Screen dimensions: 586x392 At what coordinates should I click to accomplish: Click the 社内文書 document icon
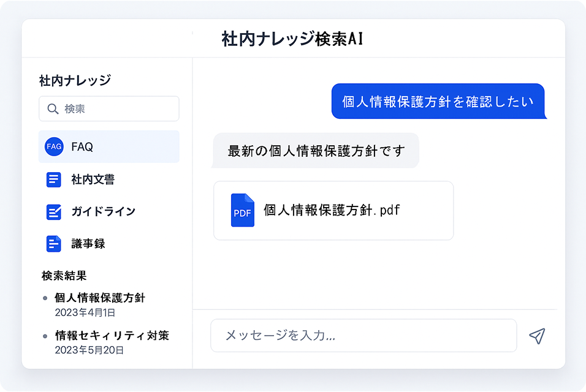54,179
